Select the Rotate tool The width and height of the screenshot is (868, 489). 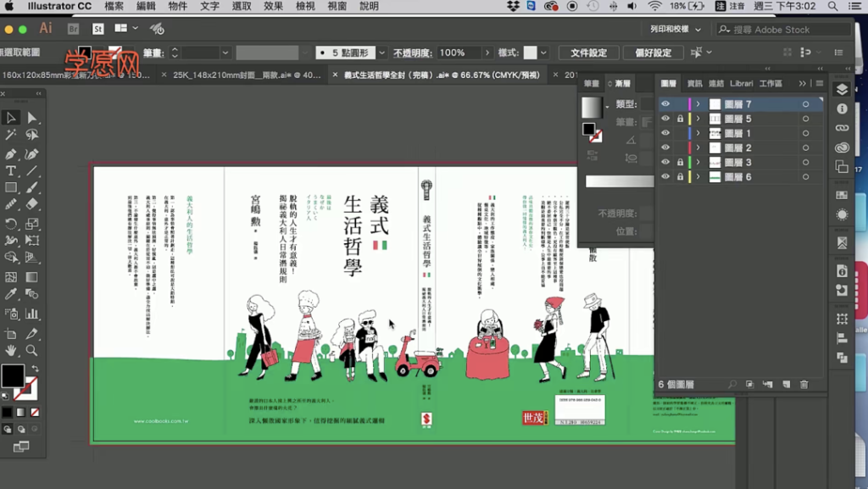[10, 225]
